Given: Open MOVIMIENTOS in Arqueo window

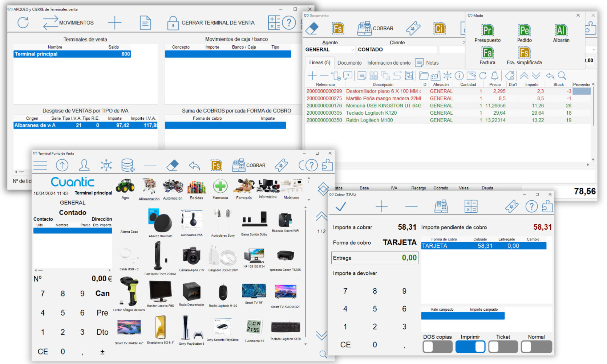Looking at the screenshot, I should pos(68,23).
